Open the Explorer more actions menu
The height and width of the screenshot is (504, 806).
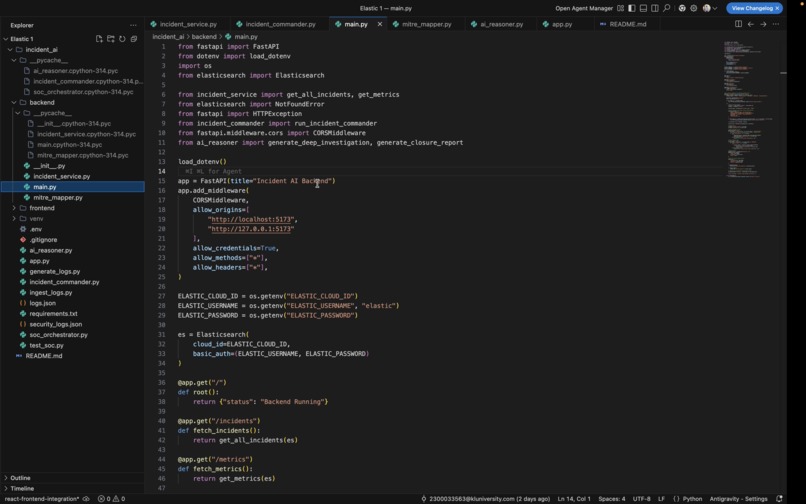(x=133, y=25)
